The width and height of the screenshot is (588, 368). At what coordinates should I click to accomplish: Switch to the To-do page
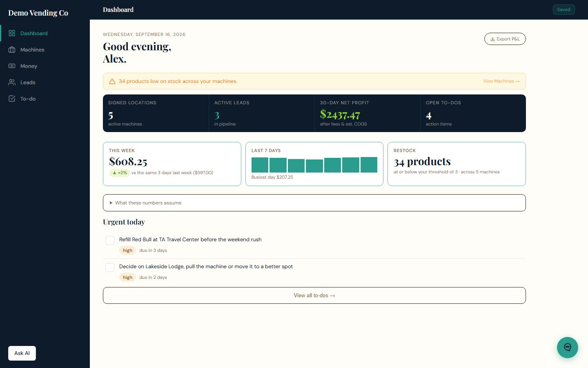point(45,99)
